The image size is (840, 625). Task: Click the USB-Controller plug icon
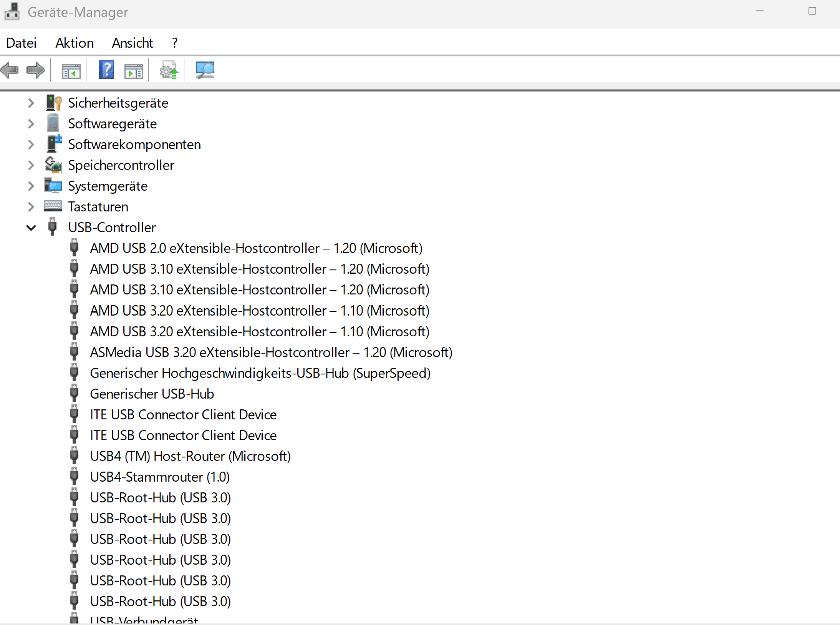tap(53, 227)
